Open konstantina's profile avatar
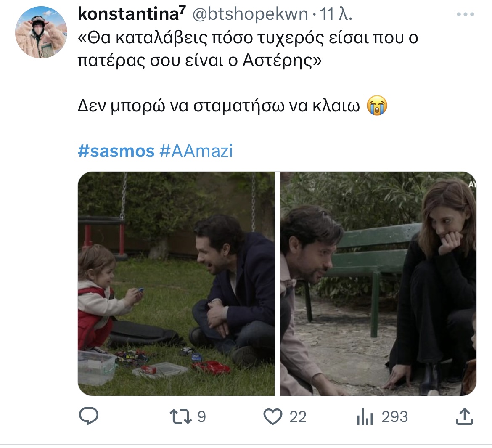The width and height of the screenshot is (492, 448). [x=41, y=32]
